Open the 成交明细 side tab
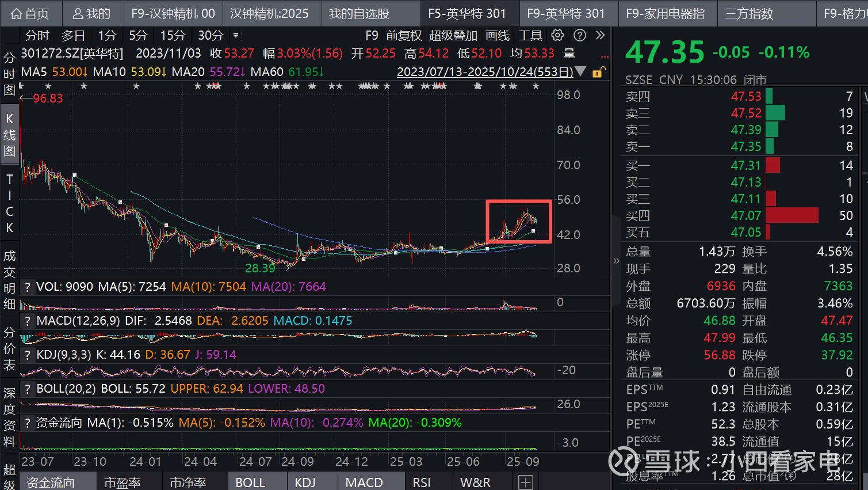The width and height of the screenshot is (868, 490). (9, 280)
